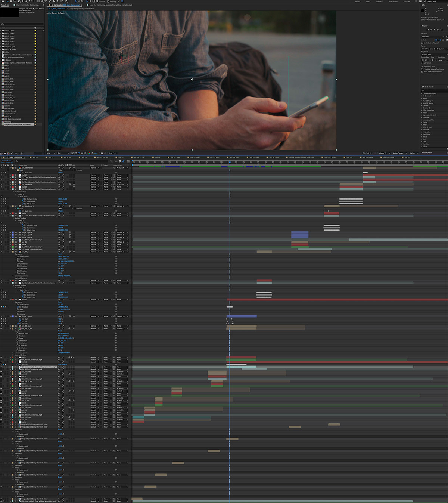Switch to the Default workspace
Viewport: 448px width, 503px height.
(358, 1)
